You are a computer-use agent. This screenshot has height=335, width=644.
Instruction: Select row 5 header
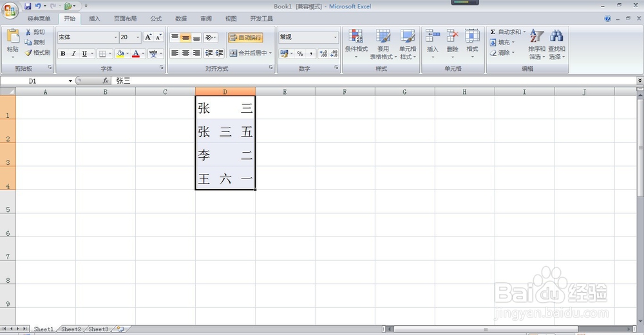[8, 202]
